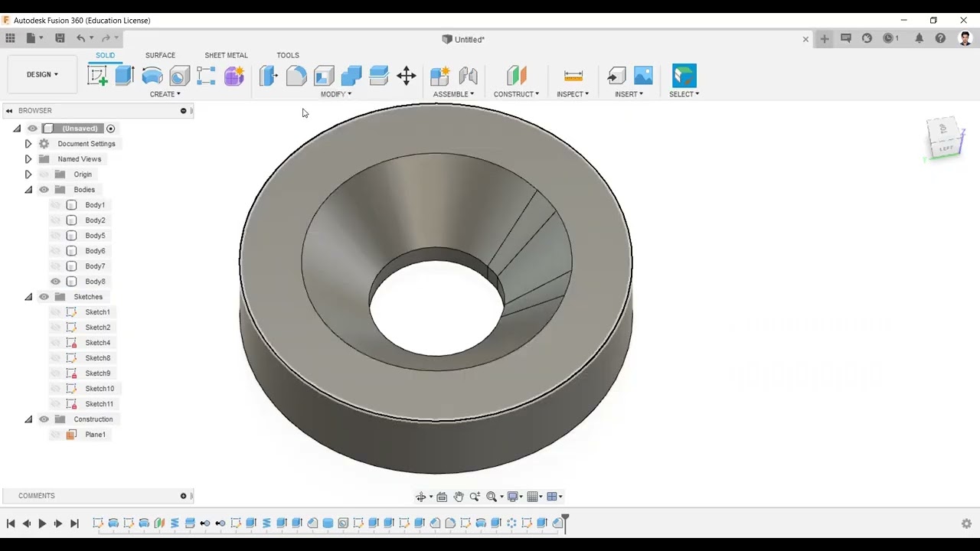Viewport: 980px width, 551px height.
Task: Click the Offset Plane construct icon
Action: click(517, 75)
